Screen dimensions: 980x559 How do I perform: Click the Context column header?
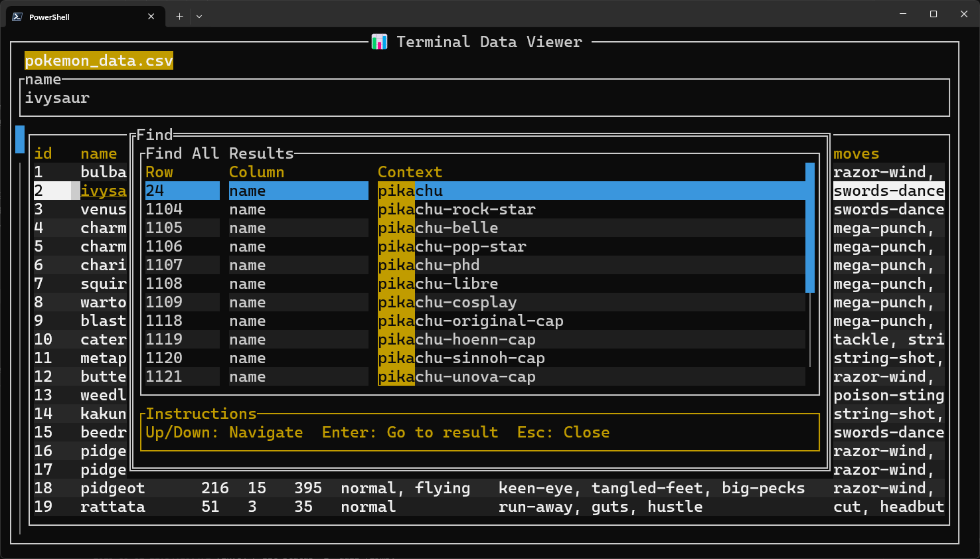[410, 172]
